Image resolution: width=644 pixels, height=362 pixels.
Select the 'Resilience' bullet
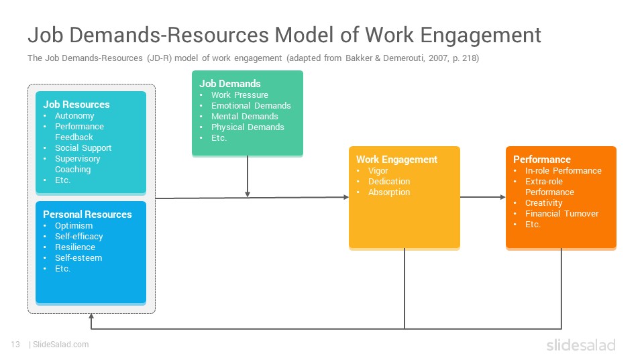[x=75, y=247]
